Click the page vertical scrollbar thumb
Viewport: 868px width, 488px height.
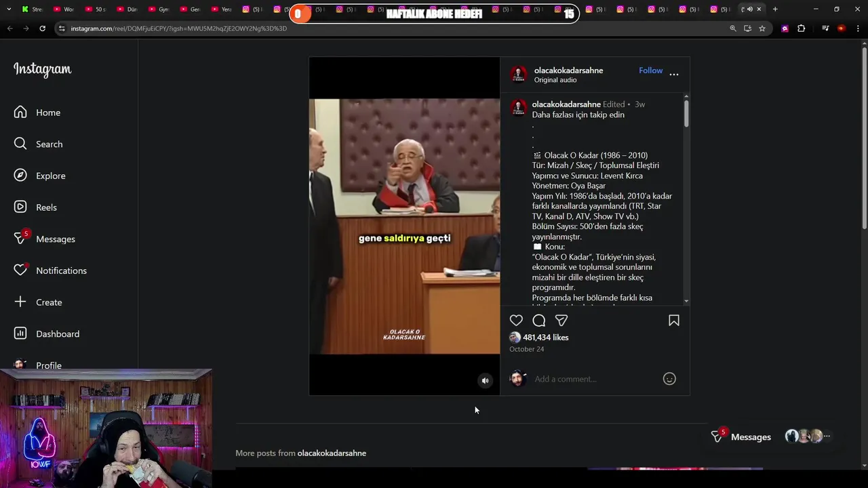(864, 139)
